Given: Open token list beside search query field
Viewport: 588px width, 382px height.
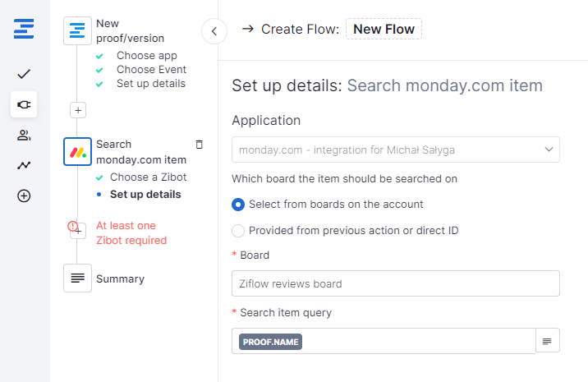Looking at the screenshot, I should coord(548,341).
